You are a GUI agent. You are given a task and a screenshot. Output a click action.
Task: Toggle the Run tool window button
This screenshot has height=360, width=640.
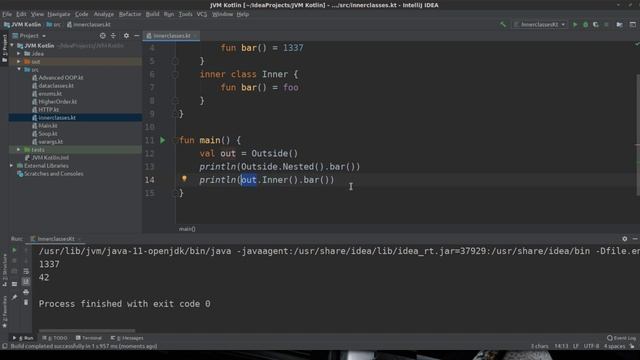point(23,338)
